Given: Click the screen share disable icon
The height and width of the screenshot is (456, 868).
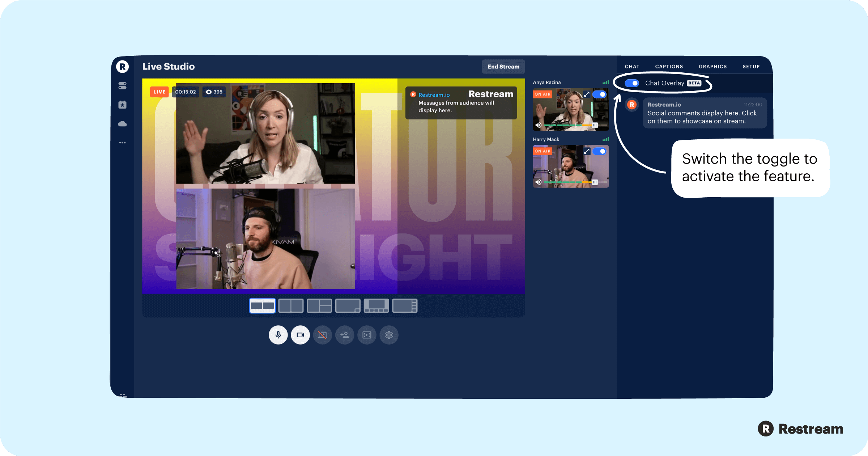Looking at the screenshot, I should click(x=323, y=335).
